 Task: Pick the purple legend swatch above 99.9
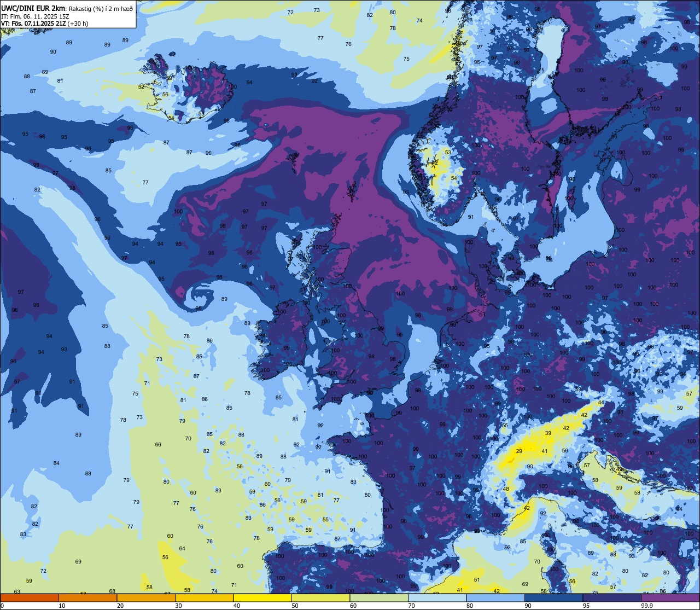(670, 597)
